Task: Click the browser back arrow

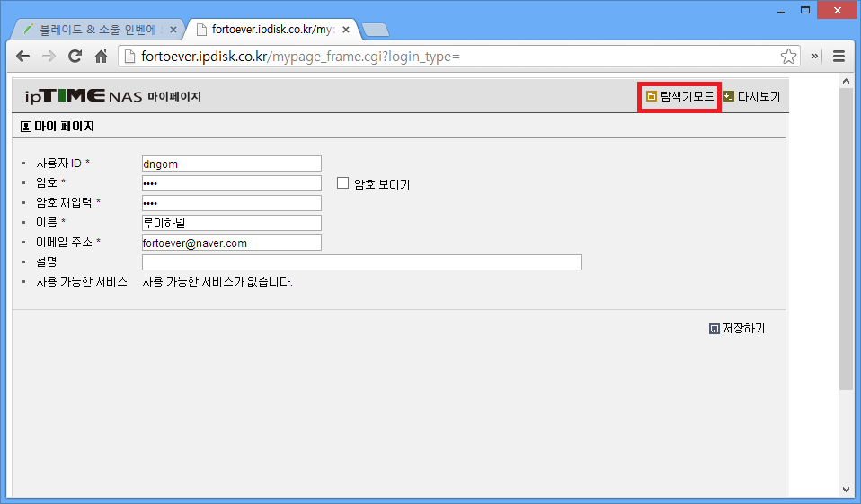Action: coord(23,57)
